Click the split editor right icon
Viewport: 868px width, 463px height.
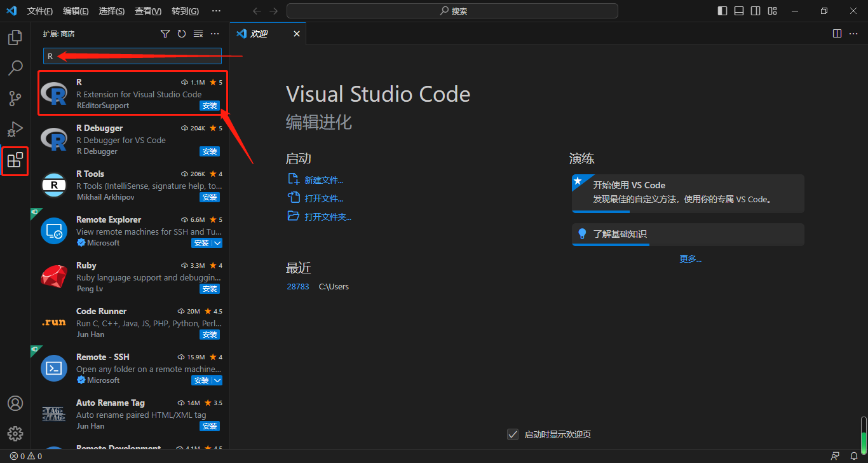[x=837, y=34]
